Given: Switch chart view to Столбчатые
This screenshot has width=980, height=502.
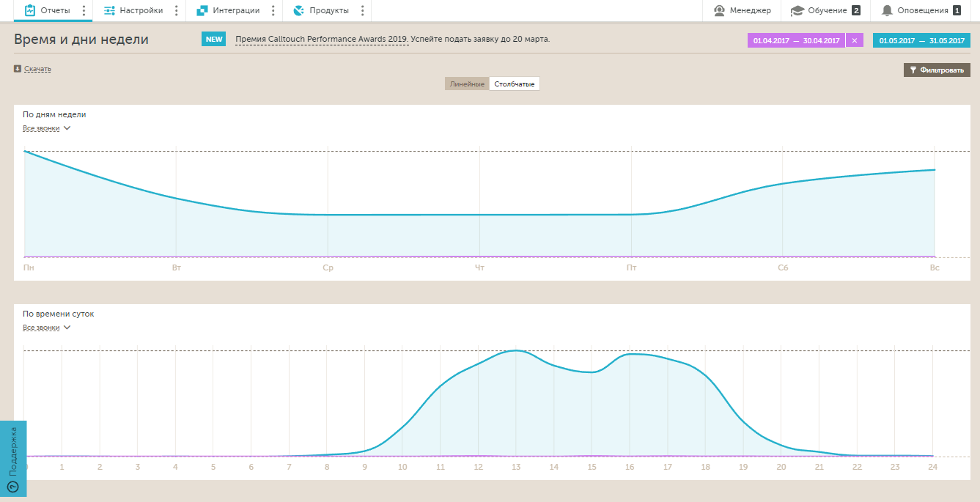Looking at the screenshot, I should point(515,84).
